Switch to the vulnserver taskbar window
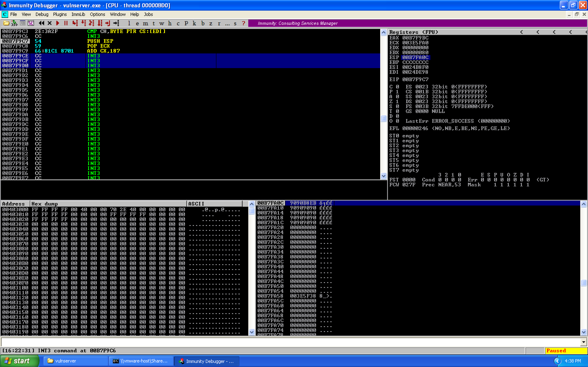Image resolution: width=588 pixels, height=367 pixels. [x=75, y=361]
